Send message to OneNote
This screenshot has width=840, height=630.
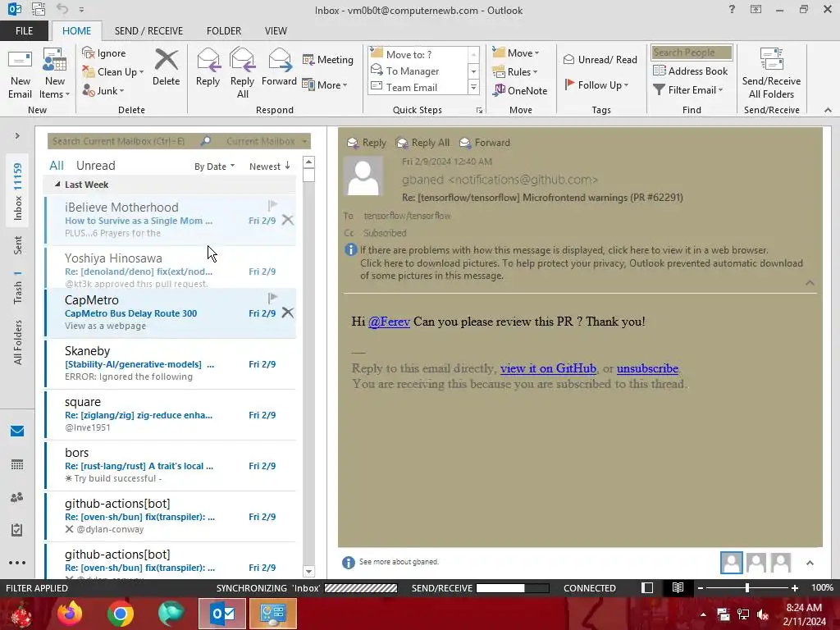click(x=520, y=90)
